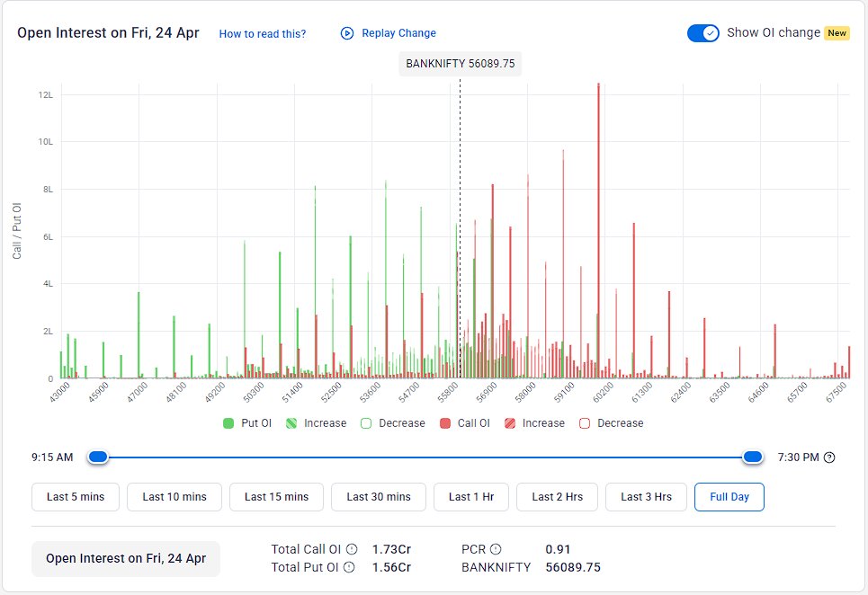Click the dashed spot price line
This screenshot has width=868, height=595.
[x=460, y=226]
